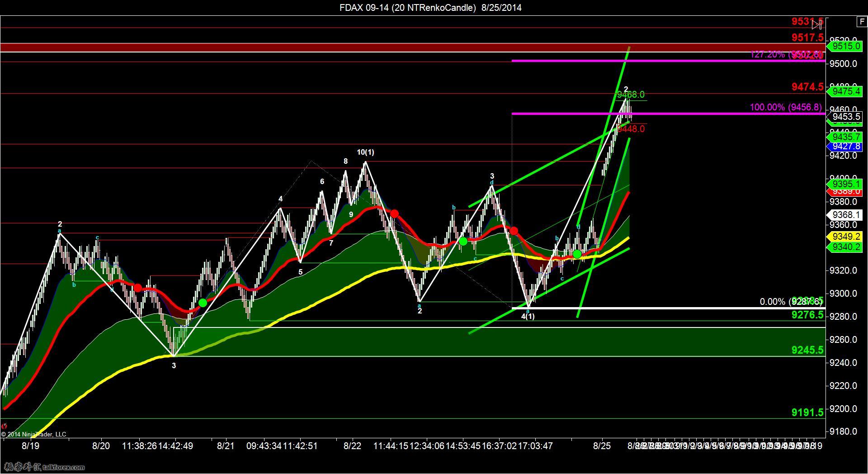868x474 pixels.
Task: Click the green 9191.5 support label
Action: (x=807, y=412)
